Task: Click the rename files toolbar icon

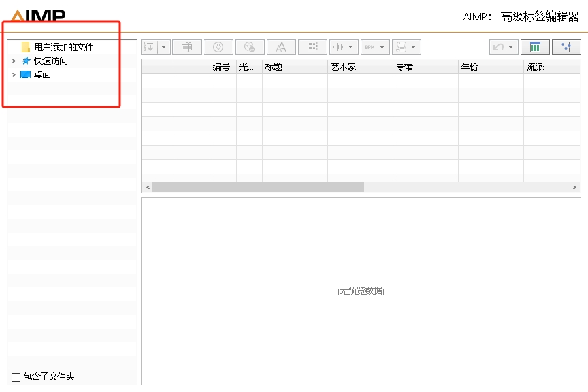Action: [x=187, y=47]
